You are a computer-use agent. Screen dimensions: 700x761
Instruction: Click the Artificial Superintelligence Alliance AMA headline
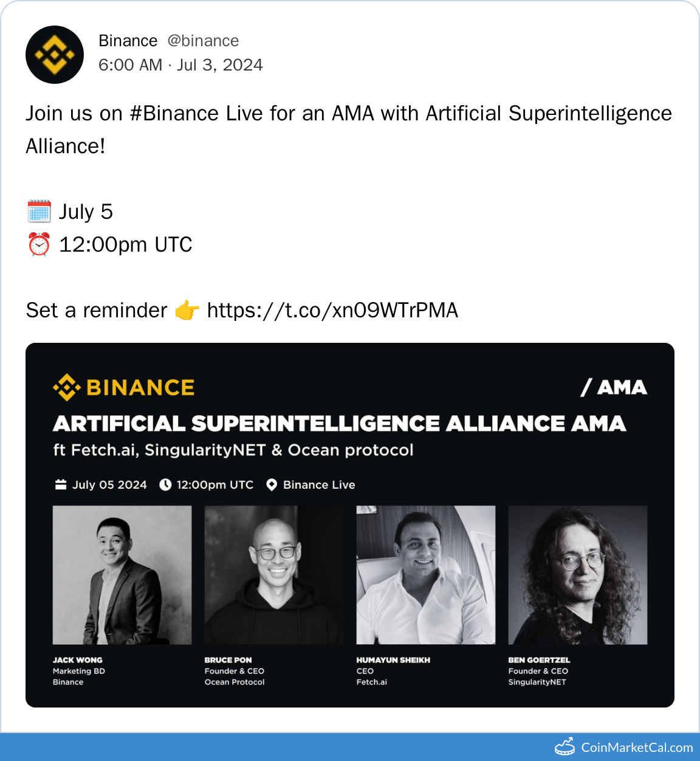339,424
